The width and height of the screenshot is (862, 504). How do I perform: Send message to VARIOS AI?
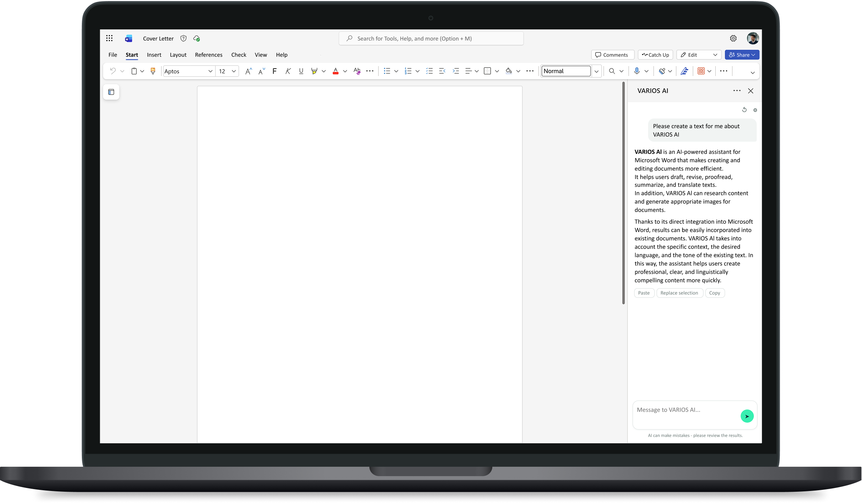[747, 416]
